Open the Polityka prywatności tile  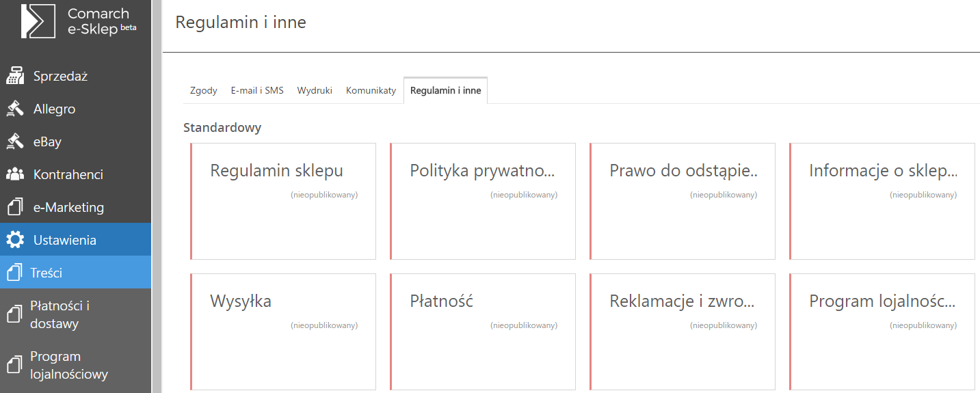(x=483, y=201)
